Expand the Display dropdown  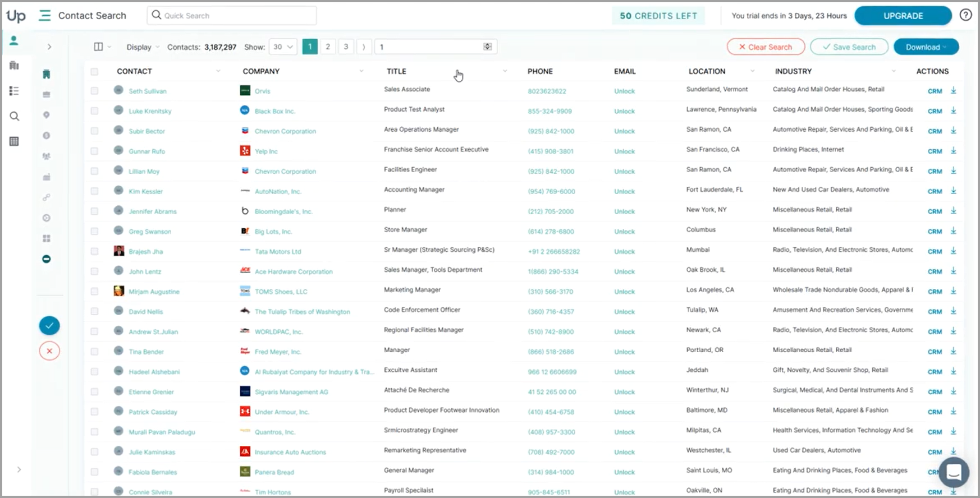click(x=143, y=47)
